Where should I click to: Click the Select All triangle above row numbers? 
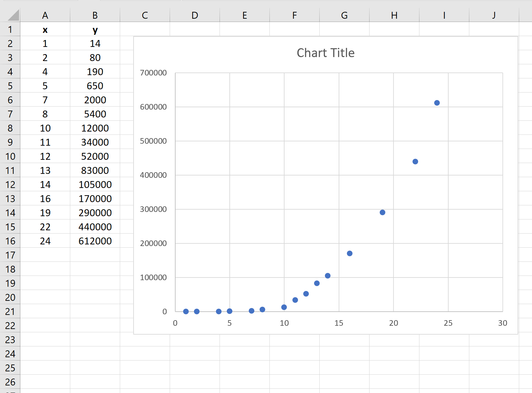(x=10, y=15)
